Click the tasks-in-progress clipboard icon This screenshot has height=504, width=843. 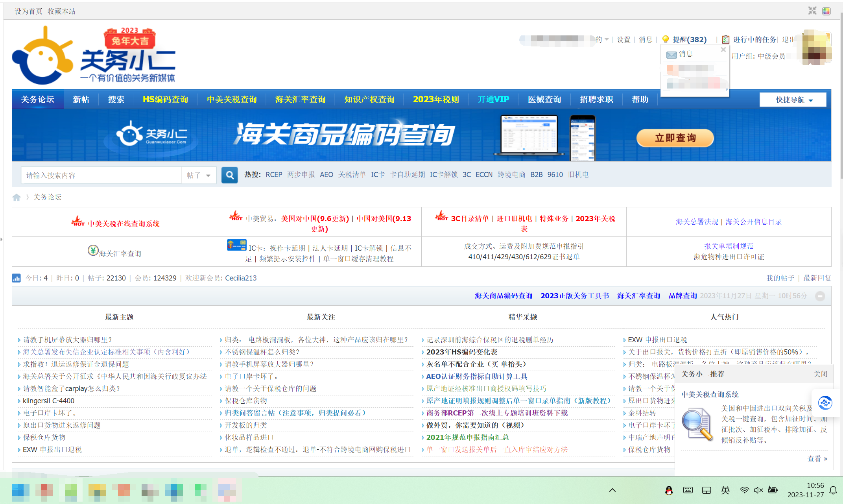click(x=726, y=39)
